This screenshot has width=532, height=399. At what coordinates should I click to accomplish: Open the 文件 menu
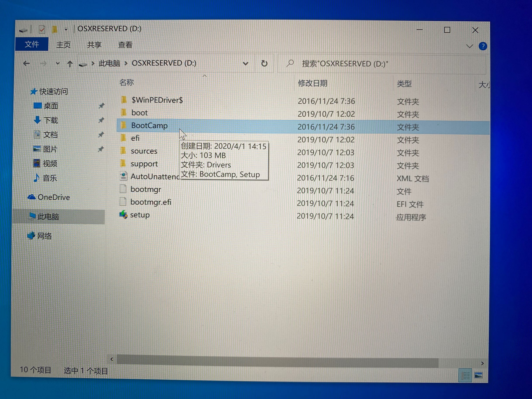tap(31, 44)
